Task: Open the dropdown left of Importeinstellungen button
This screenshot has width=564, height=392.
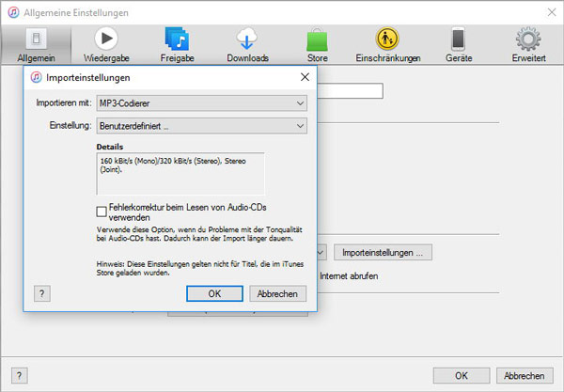Action: (x=321, y=253)
